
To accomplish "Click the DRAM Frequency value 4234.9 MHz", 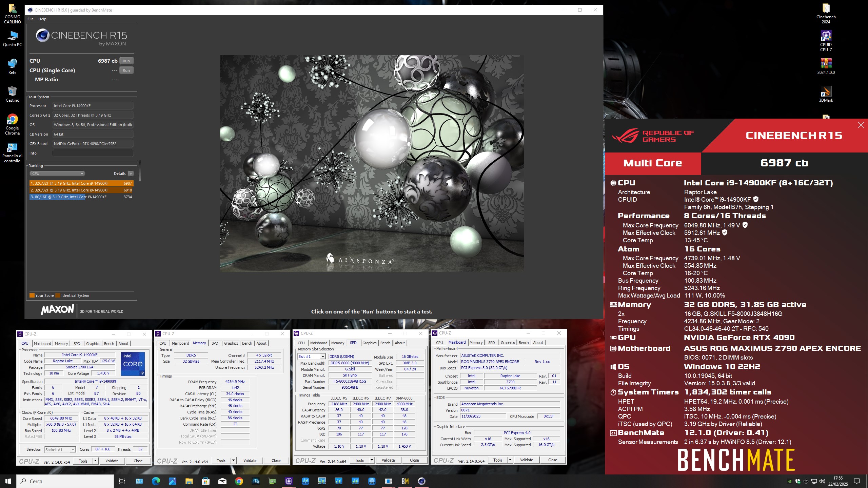I will (235, 382).
